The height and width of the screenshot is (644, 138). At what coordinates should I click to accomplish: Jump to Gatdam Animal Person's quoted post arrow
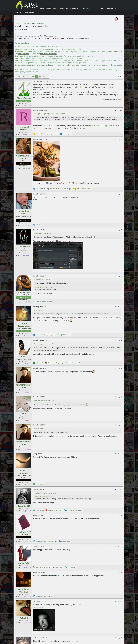coord(55,493)
